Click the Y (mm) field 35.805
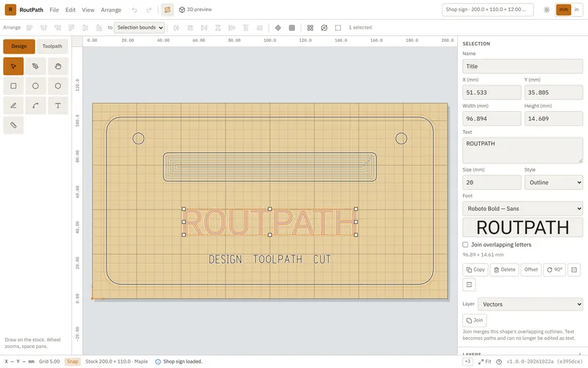The height and width of the screenshot is (368, 588). (553, 93)
